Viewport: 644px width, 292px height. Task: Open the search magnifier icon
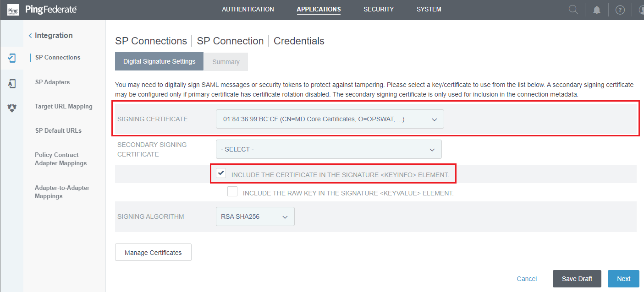click(x=573, y=10)
